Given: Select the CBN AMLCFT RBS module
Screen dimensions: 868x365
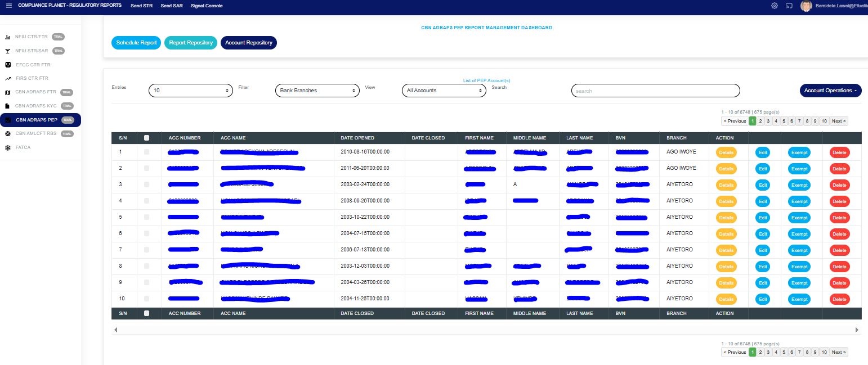Looking at the screenshot, I should click(x=35, y=133).
